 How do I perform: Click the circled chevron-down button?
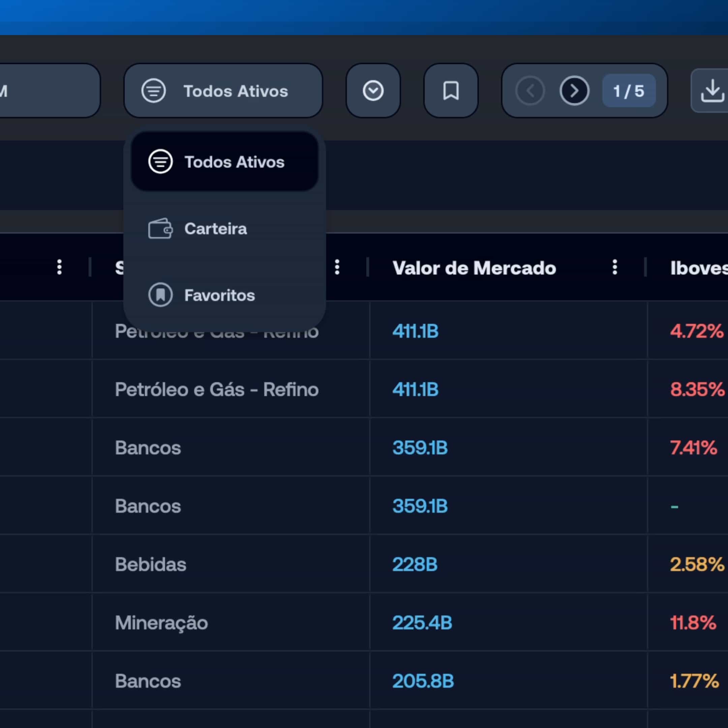click(x=373, y=91)
